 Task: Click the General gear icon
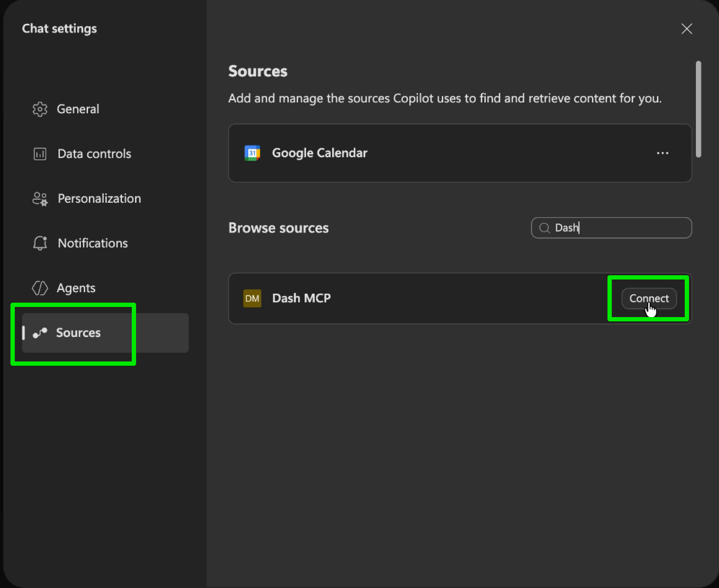(x=40, y=109)
